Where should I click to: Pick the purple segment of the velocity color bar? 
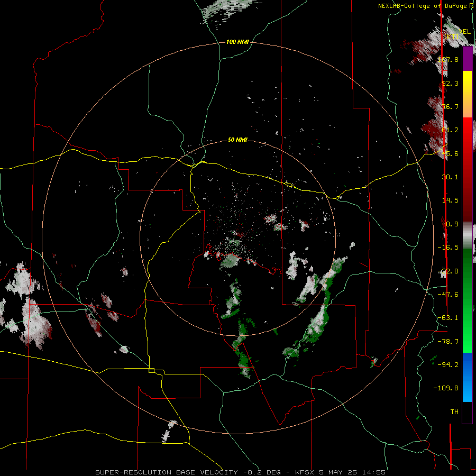(x=467, y=59)
